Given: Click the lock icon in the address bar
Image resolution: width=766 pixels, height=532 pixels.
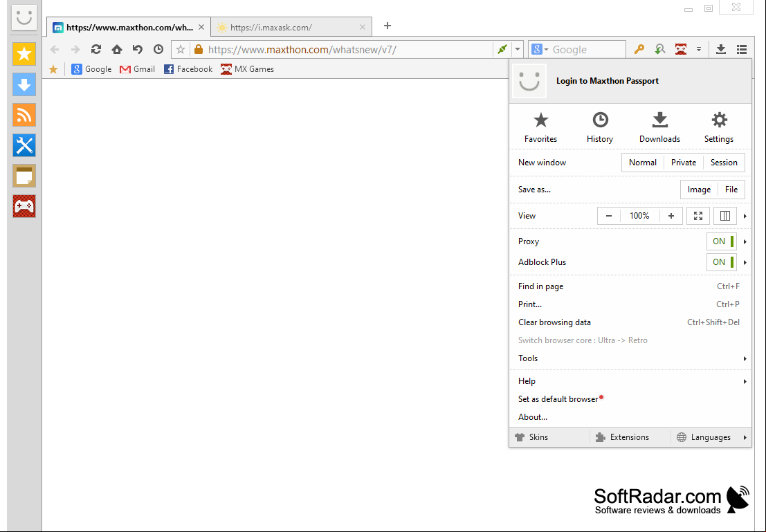Looking at the screenshot, I should click(x=199, y=49).
